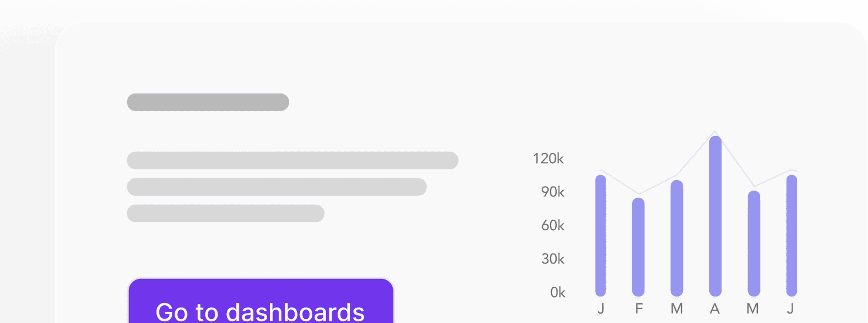Click the longest light gray text placeholder

pos(293,160)
